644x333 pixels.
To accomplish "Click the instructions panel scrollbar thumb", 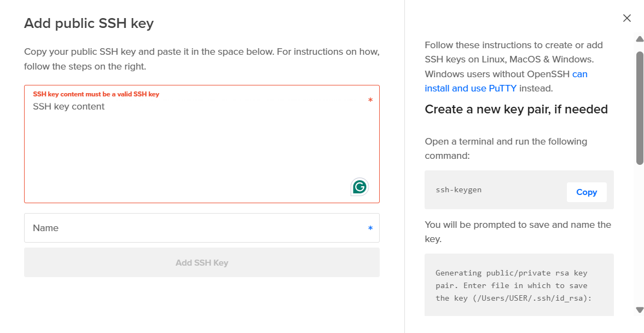I will point(639,107).
